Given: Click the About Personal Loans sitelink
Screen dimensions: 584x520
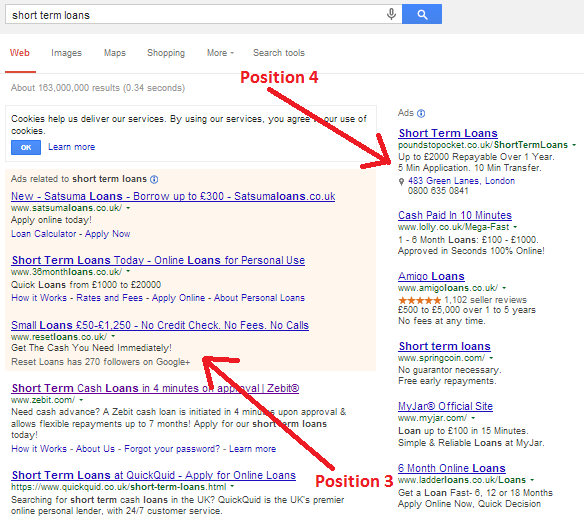Looking at the screenshot, I should [259, 298].
